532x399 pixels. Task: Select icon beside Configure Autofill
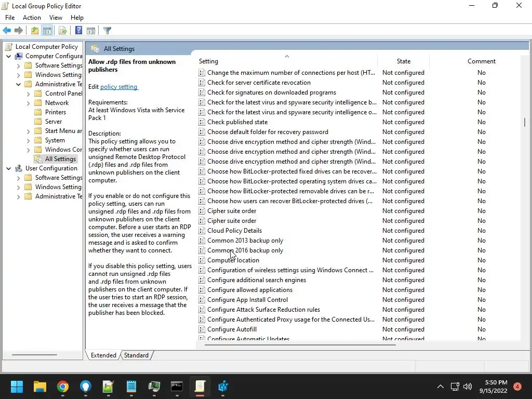(x=202, y=329)
